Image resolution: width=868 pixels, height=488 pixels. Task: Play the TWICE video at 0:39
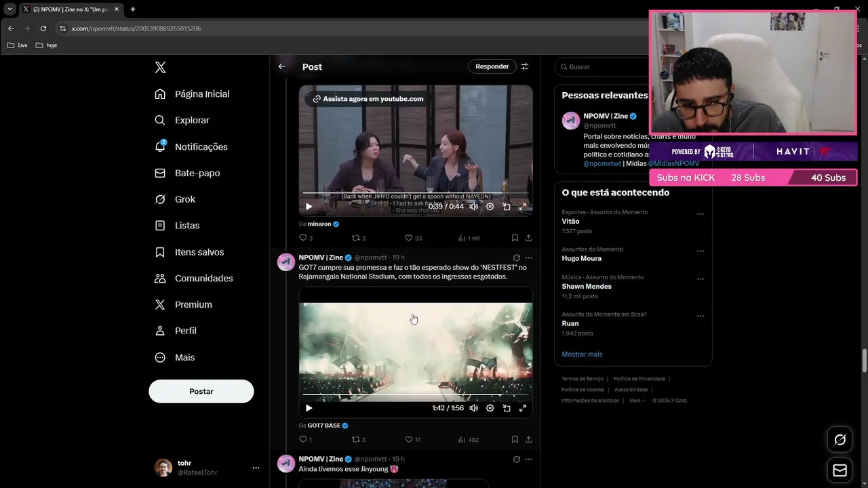(309, 207)
